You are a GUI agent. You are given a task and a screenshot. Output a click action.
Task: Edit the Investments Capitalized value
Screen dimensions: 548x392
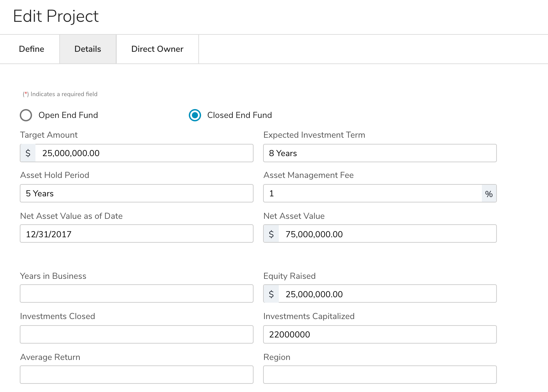click(380, 334)
